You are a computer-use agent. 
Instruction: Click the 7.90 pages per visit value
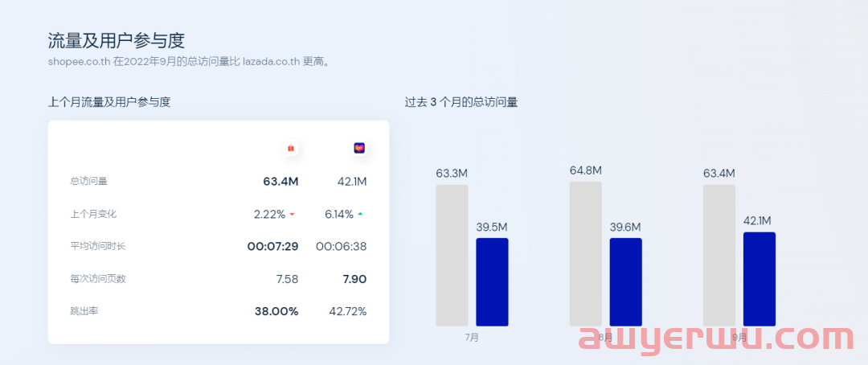354,279
